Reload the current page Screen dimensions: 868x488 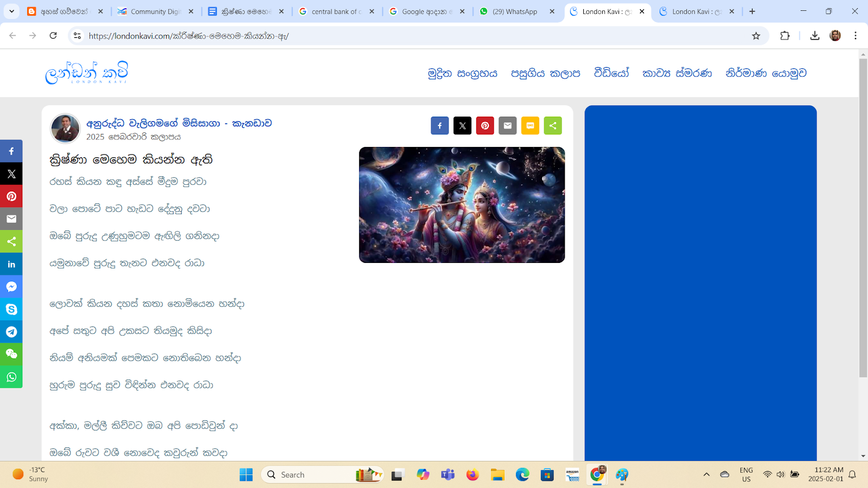53,36
